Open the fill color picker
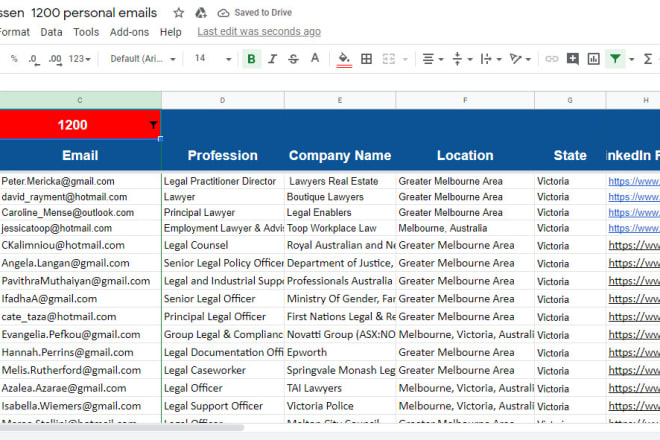 point(344,59)
